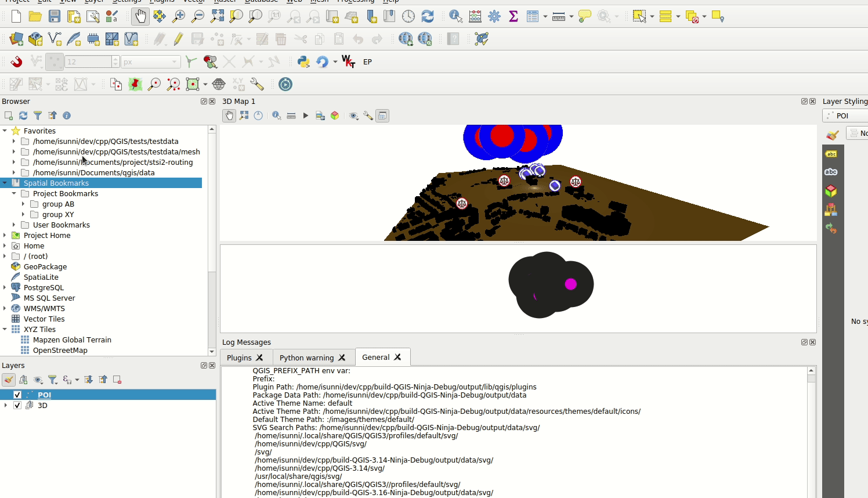This screenshot has height=498, width=868.
Task: Expand the User Bookmarks node
Action: click(x=14, y=225)
